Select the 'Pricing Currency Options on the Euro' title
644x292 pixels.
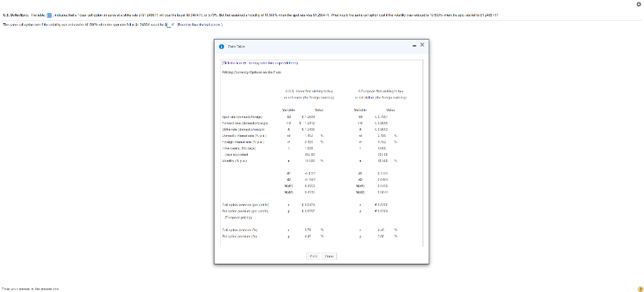tap(251, 73)
